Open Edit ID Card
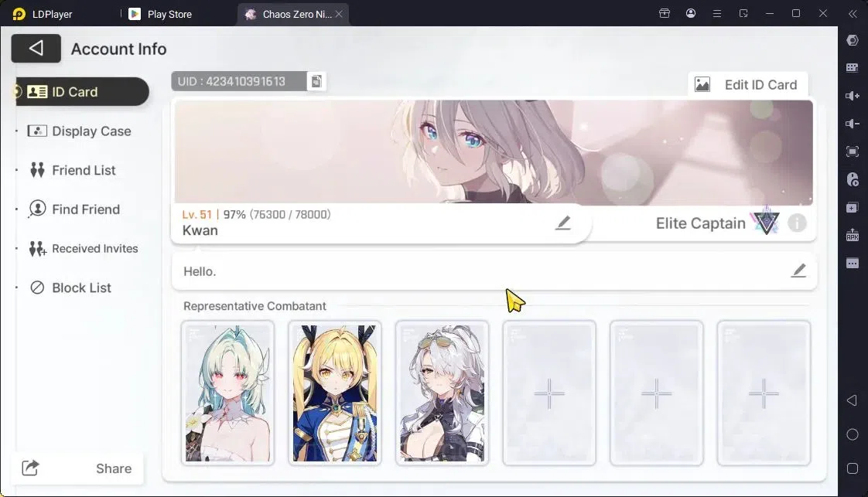This screenshot has height=497, width=868. click(x=748, y=84)
